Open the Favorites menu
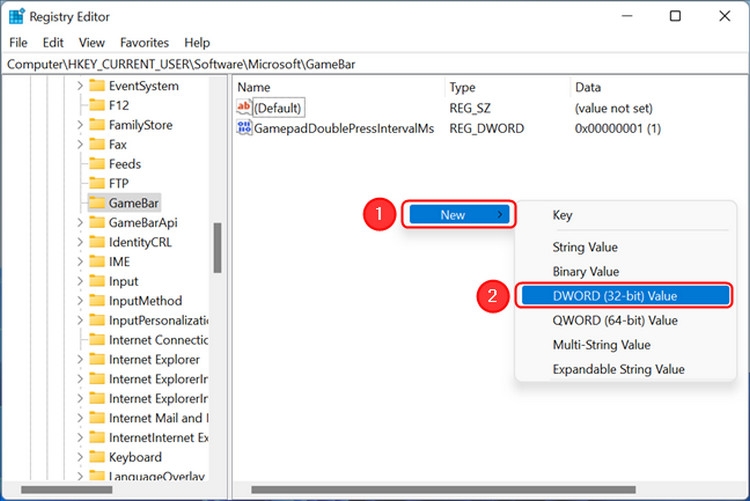This screenshot has width=750, height=501. (144, 43)
